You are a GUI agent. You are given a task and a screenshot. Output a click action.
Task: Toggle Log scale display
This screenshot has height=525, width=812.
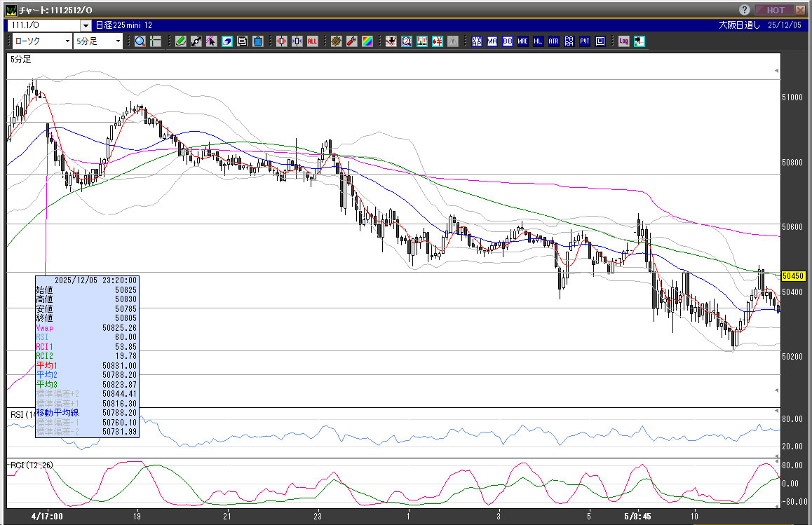(x=623, y=41)
